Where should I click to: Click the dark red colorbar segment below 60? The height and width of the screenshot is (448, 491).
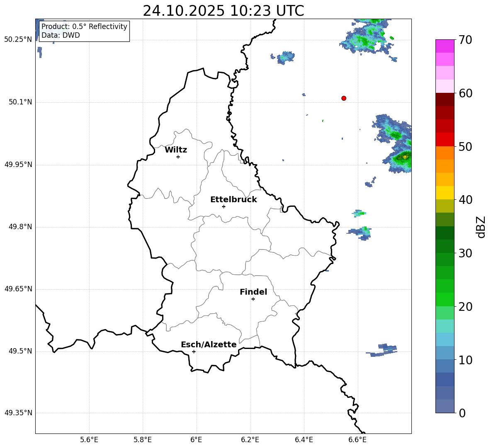click(445, 99)
